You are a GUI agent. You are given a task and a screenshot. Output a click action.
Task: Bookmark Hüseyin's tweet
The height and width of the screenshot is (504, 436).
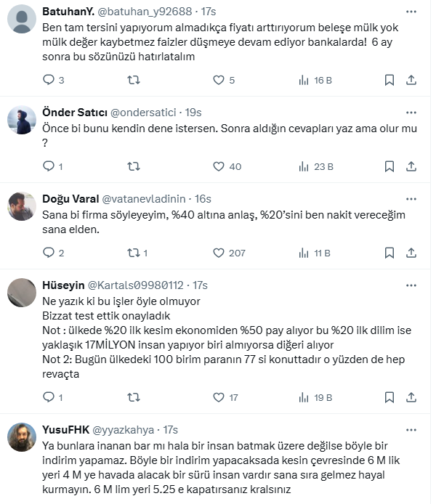coord(389,397)
